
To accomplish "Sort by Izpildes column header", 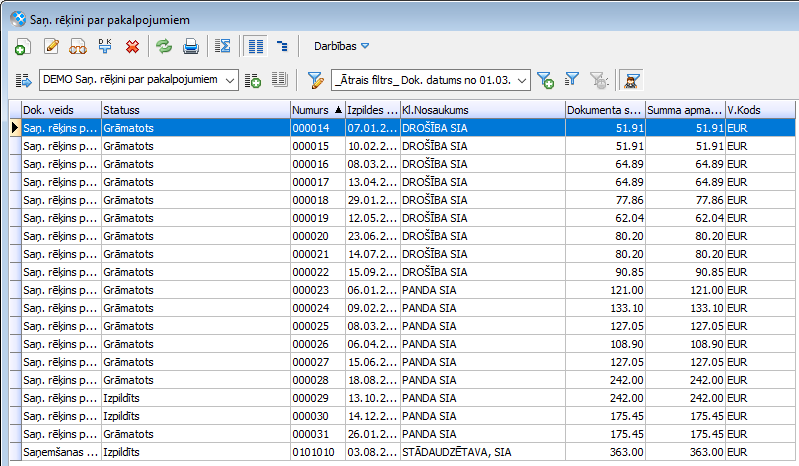I will pyautogui.click(x=373, y=110).
